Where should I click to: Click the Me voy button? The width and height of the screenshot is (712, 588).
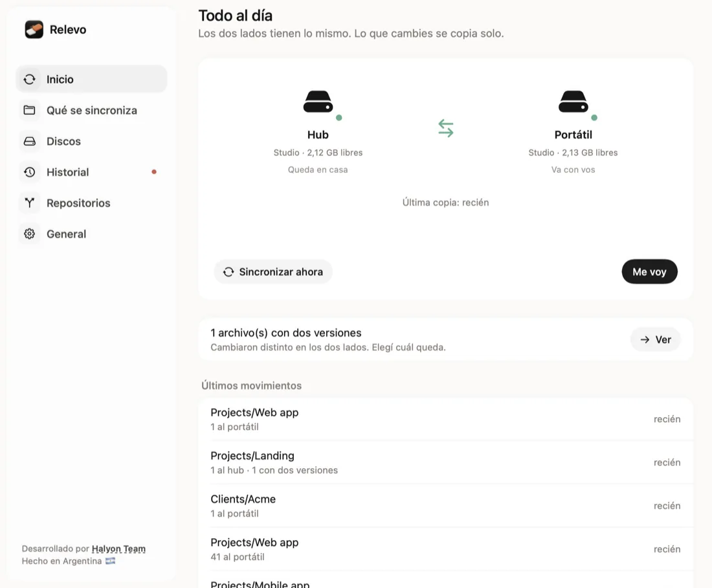(x=649, y=272)
